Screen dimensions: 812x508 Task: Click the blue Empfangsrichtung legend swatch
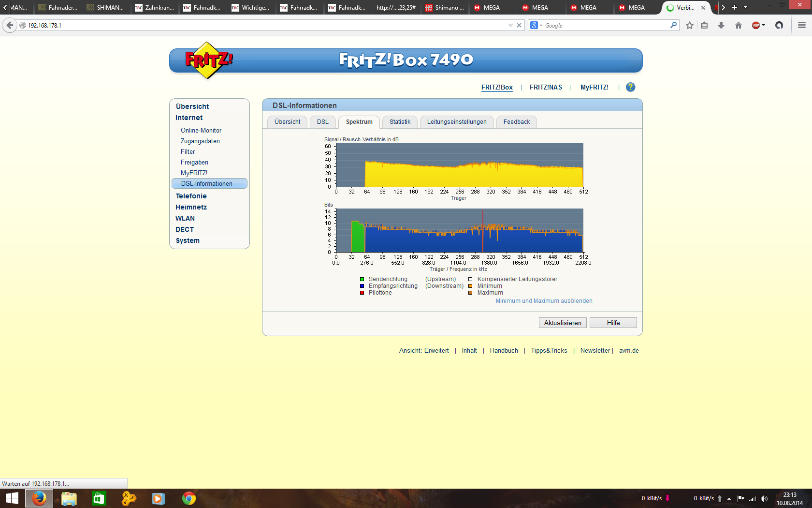(362, 286)
